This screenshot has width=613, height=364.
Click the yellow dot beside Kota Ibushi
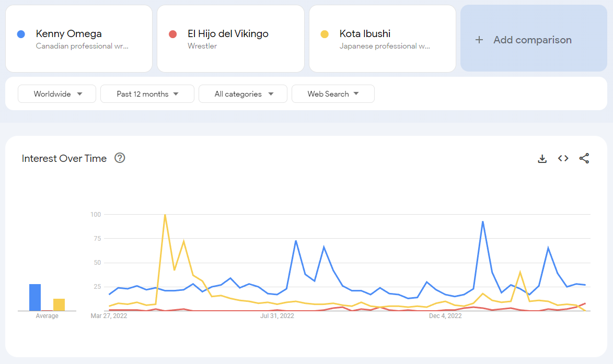(x=325, y=34)
